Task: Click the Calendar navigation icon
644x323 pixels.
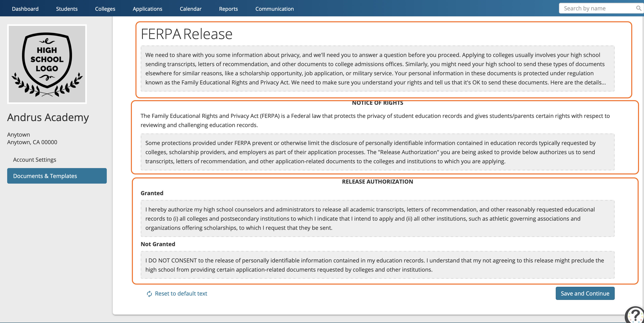Action: [x=191, y=8]
